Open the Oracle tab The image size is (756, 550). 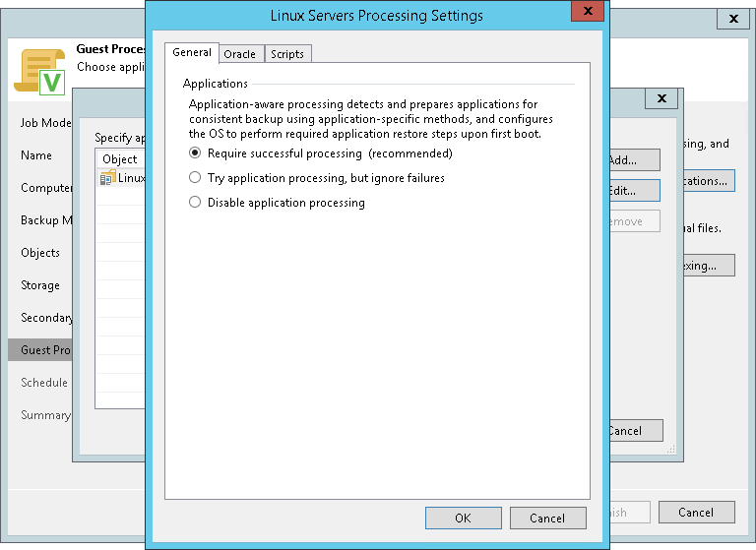pos(239,54)
